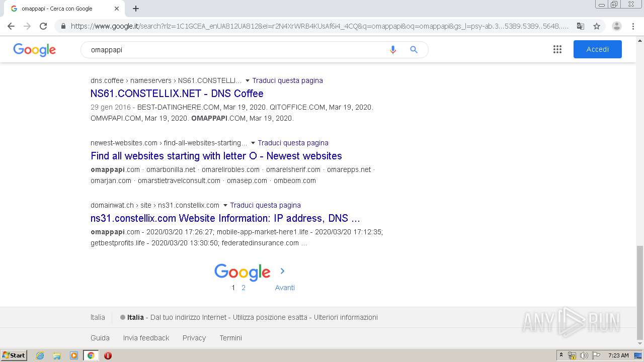Go forward to the next page
Image resolution: width=644 pixels, height=362 pixels.
pos(27,26)
